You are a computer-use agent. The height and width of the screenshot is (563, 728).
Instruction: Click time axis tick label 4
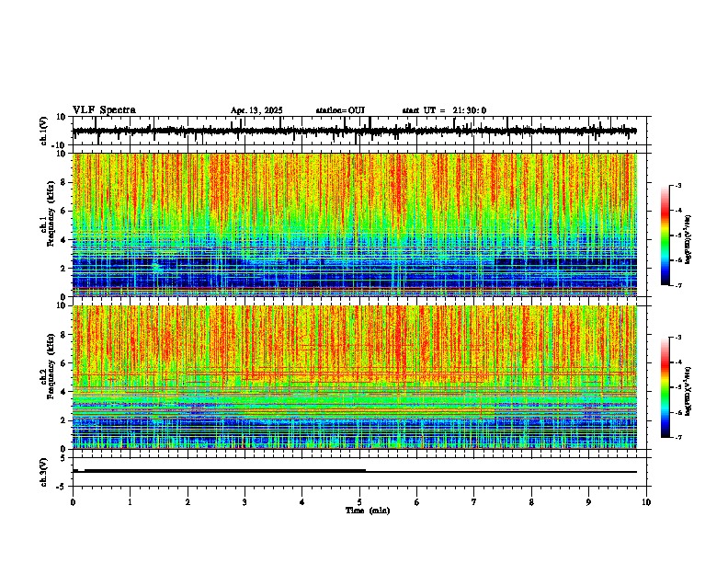[x=302, y=502]
